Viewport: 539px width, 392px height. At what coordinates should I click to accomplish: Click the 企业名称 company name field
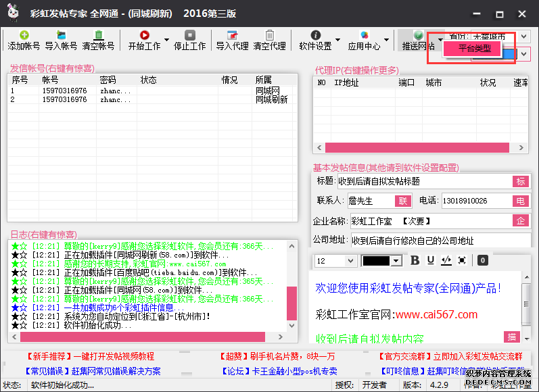pyautogui.click(x=431, y=221)
